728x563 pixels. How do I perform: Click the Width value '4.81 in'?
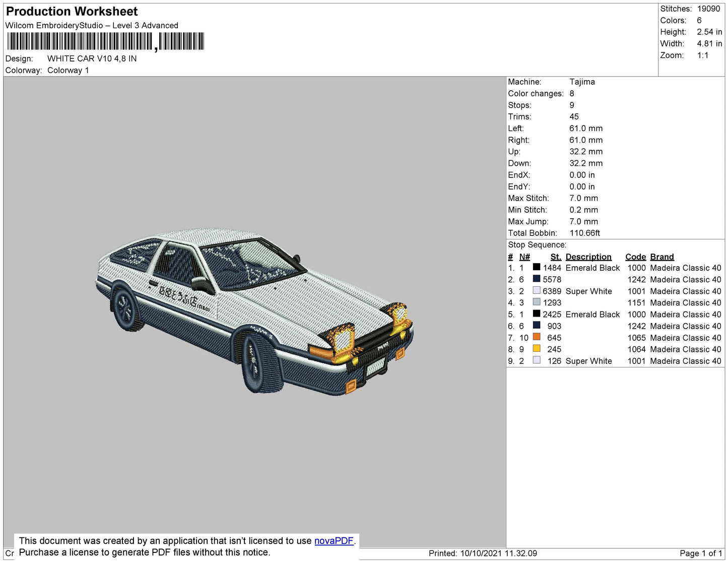coord(709,43)
